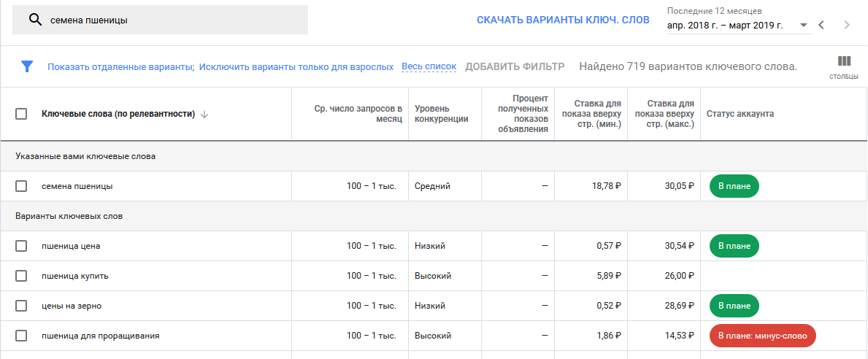868x359 pixels.
Task: Sort by "Ср. число запросов в месяц" header
Action: (x=358, y=114)
